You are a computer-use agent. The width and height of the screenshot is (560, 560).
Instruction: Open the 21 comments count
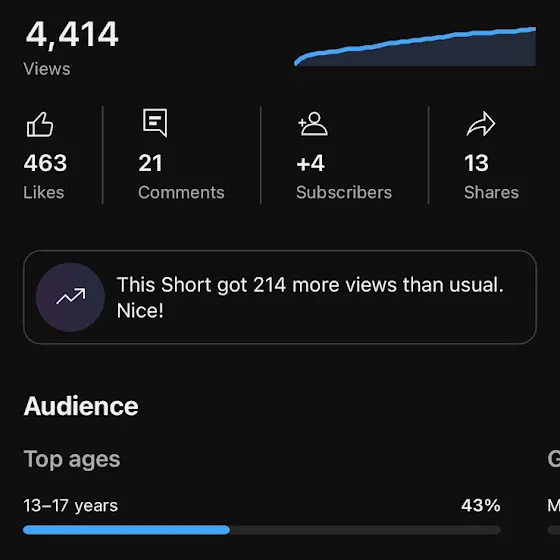tap(150, 163)
